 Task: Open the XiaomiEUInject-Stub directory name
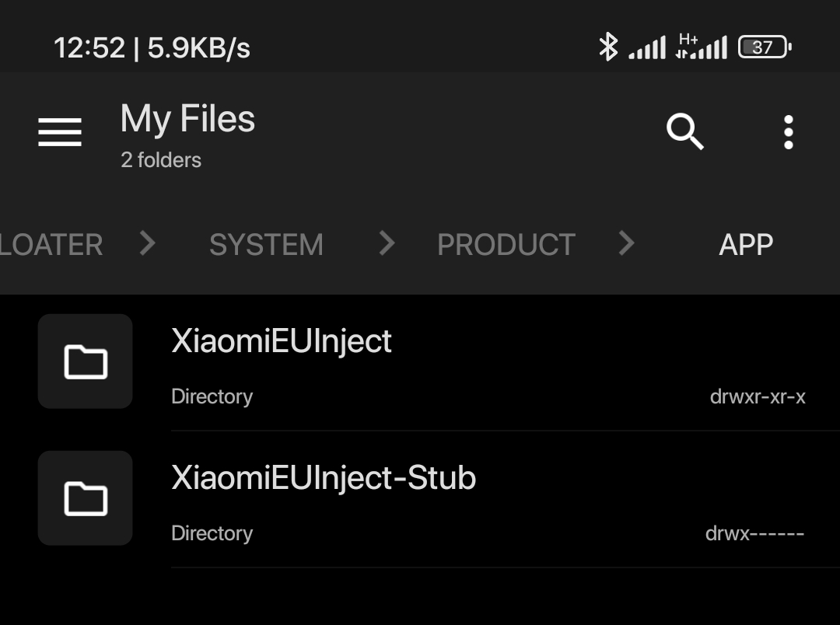point(324,477)
